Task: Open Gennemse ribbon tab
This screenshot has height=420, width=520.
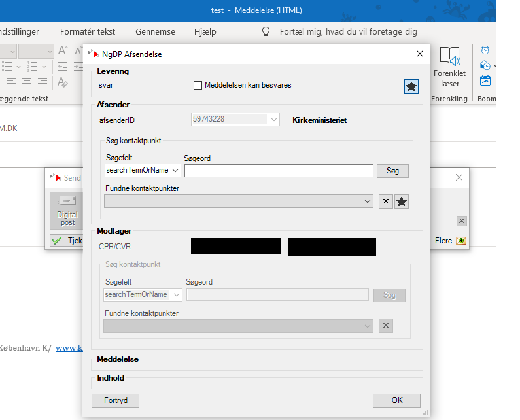Action: tap(155, 32)
